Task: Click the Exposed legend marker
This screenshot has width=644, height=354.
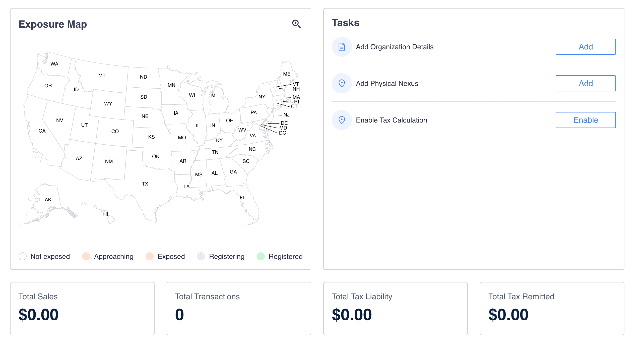Action: (150, 256)
